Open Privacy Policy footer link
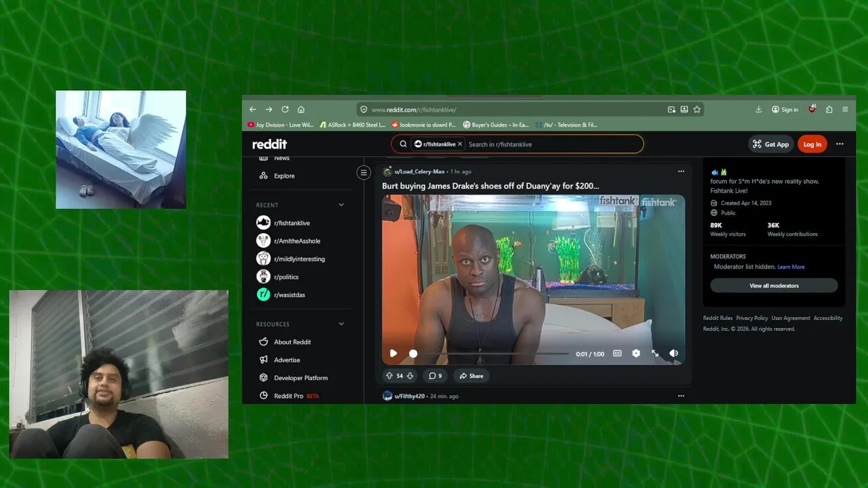Viewport: 868px width, 488px height. pos(752,318)
